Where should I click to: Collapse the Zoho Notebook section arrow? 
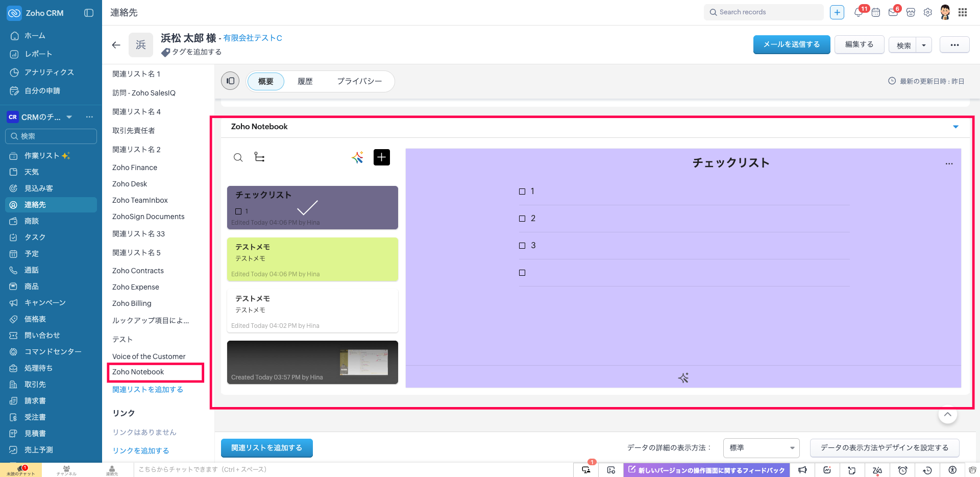955,127
